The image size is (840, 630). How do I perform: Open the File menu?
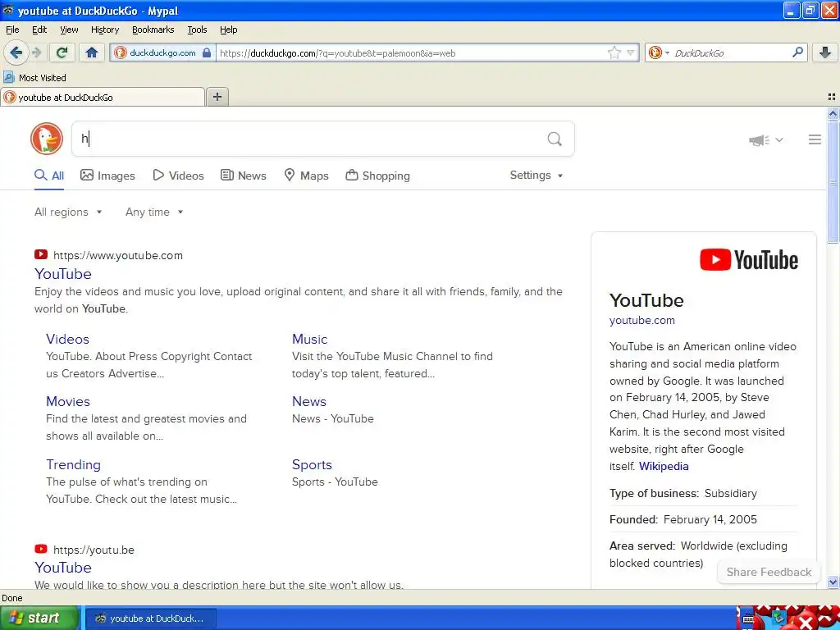point(12,30)
